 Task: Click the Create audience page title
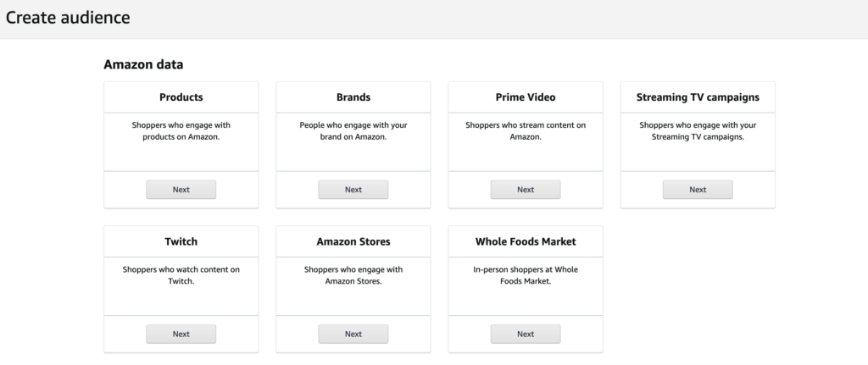(x=68, y=17)
